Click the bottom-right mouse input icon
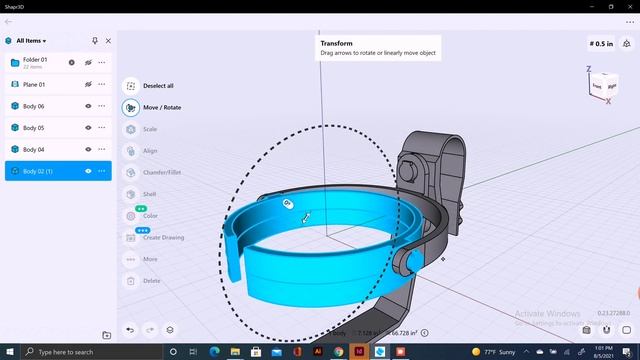 pyautogui.click(x=607, y=330)
